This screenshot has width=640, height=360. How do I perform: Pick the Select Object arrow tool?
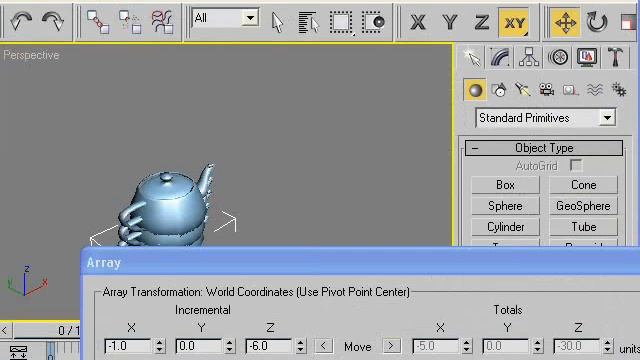[x=277, y=22]
